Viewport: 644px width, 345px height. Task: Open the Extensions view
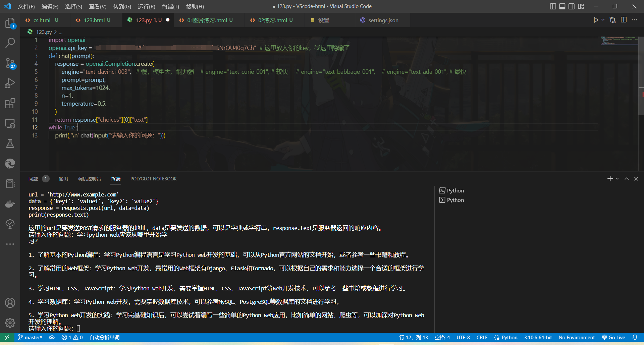(x=10, y=103)
